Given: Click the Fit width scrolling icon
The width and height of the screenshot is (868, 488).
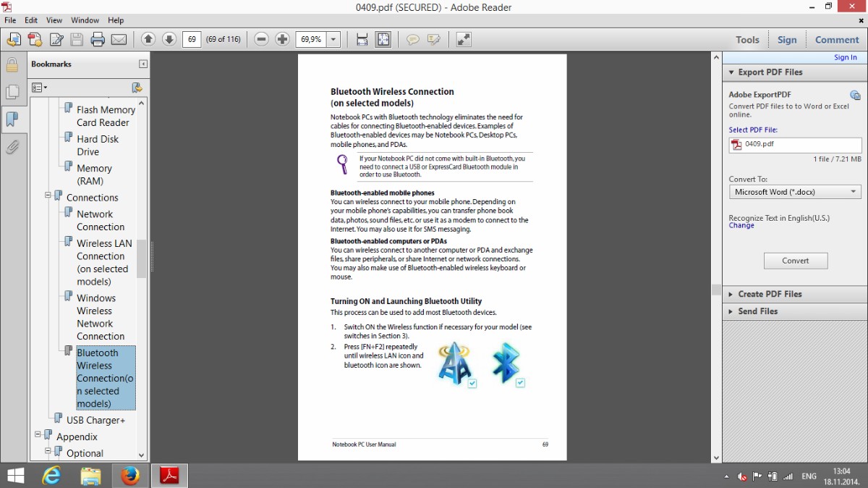Looking at the screenshot, I should [362, 40].
